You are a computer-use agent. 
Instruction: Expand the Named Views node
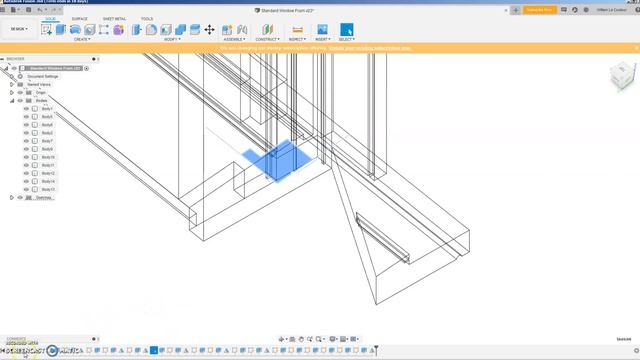pos(12,84)
